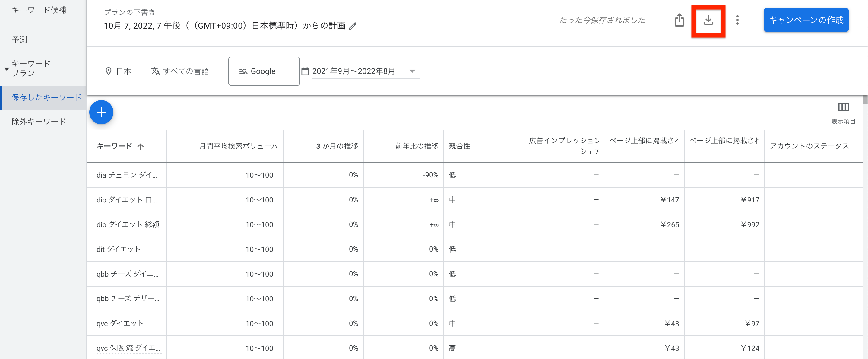
Task: Click the pencil icon to edit plan name
Action: [353, 26]
